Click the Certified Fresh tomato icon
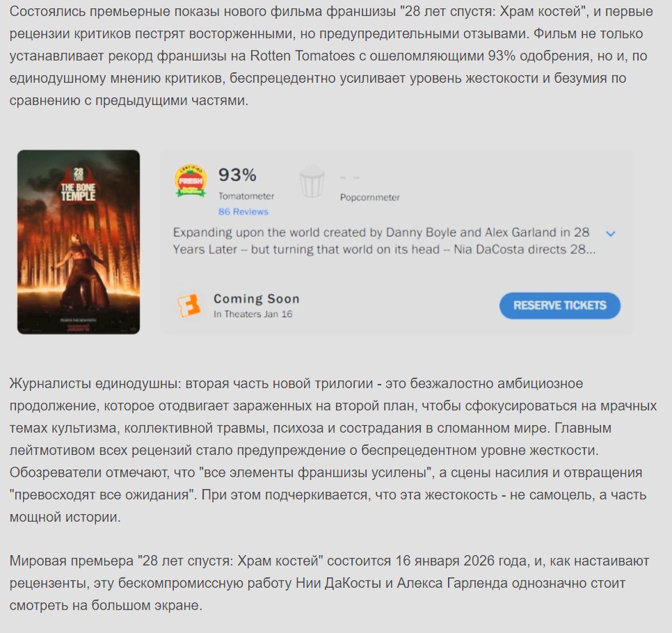This screenshot has width=672, height=633. [x=191, y=181]
